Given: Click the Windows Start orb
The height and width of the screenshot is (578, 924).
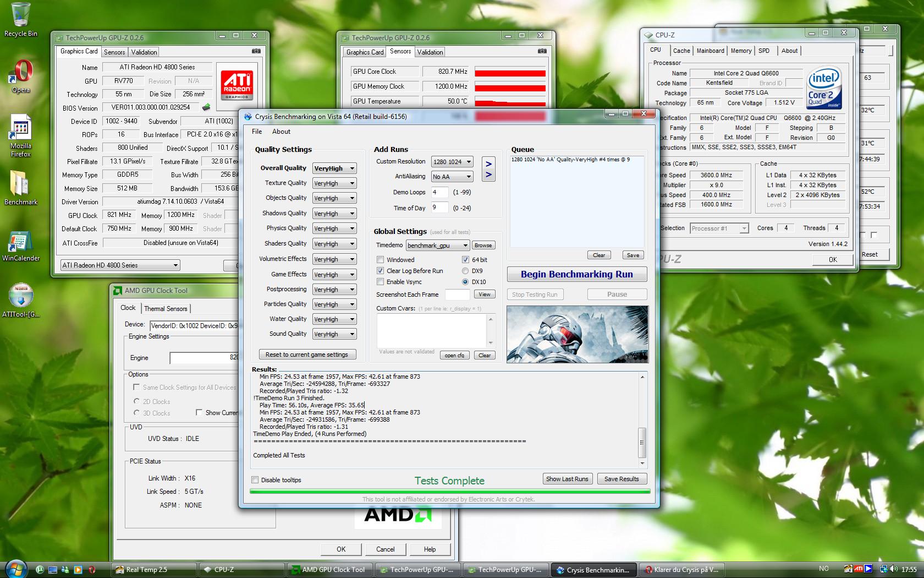Looking at the screenshot, I should (x=15, y=569).
